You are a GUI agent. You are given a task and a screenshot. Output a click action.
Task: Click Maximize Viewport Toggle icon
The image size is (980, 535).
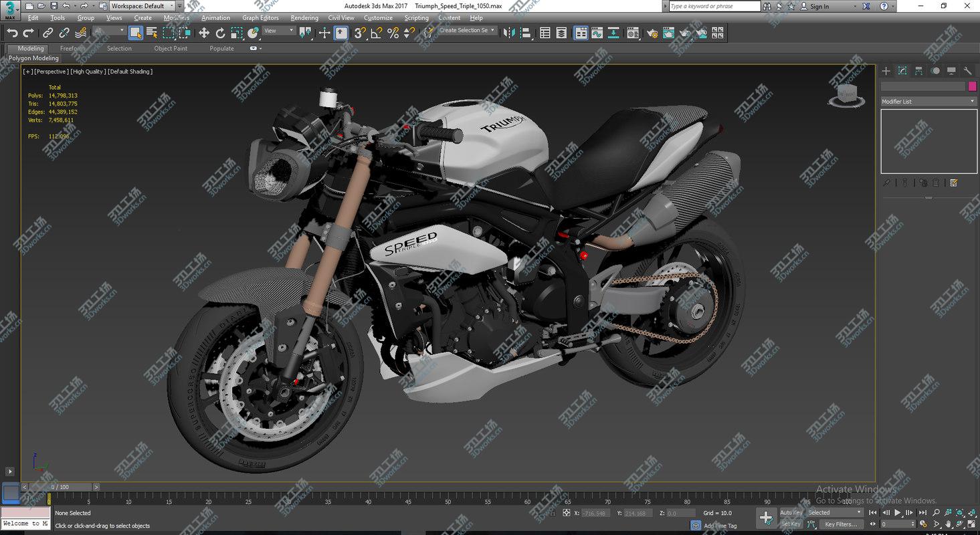coord(972,524)
